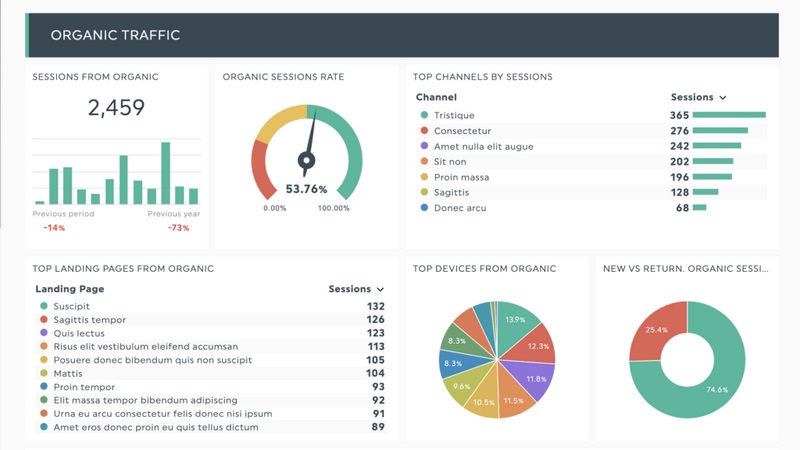Click the blue dot beside Proin tempor
Image resolution: width=800 pixels, height=450 pixels.
click(44, 387)
